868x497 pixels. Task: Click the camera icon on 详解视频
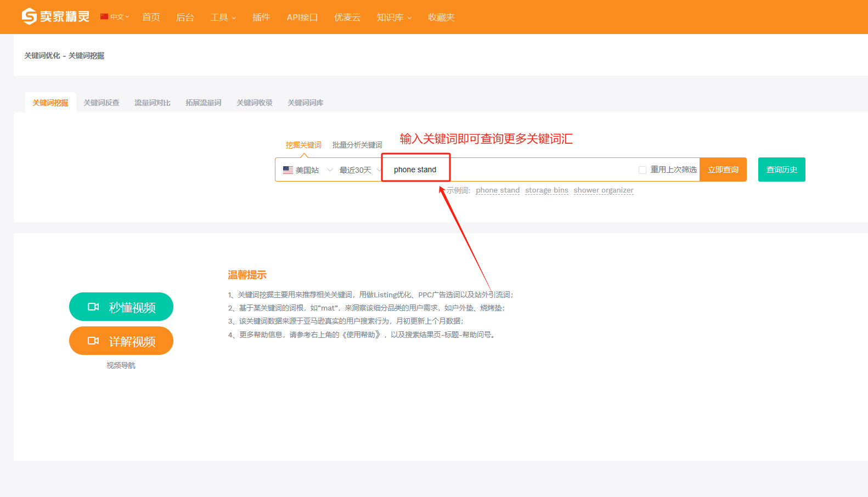93,341
